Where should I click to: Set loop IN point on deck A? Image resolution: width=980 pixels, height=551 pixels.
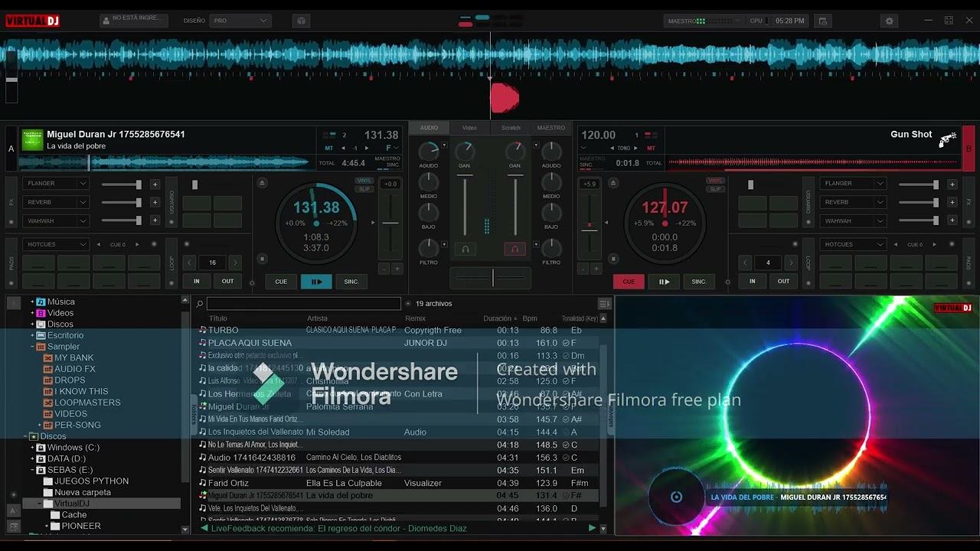(x=197, y=281)
